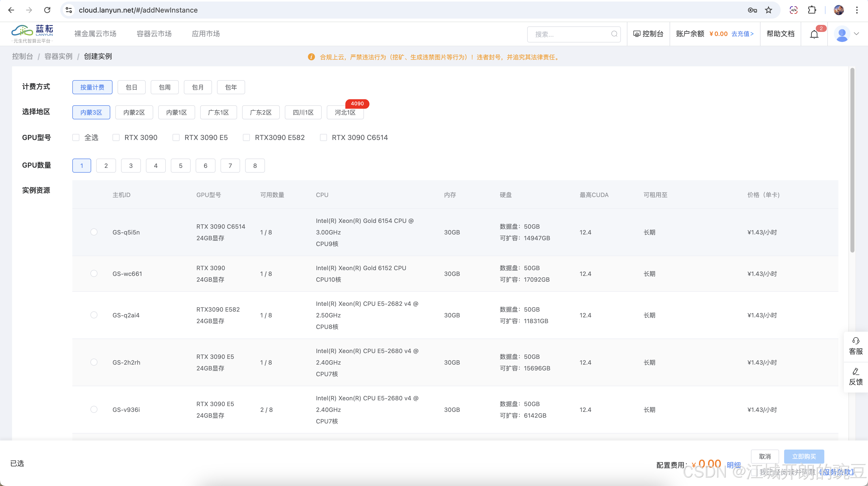Click the search magnifier icon
The height and width of the screenshot is (486, 868).
tap(614, 34)
